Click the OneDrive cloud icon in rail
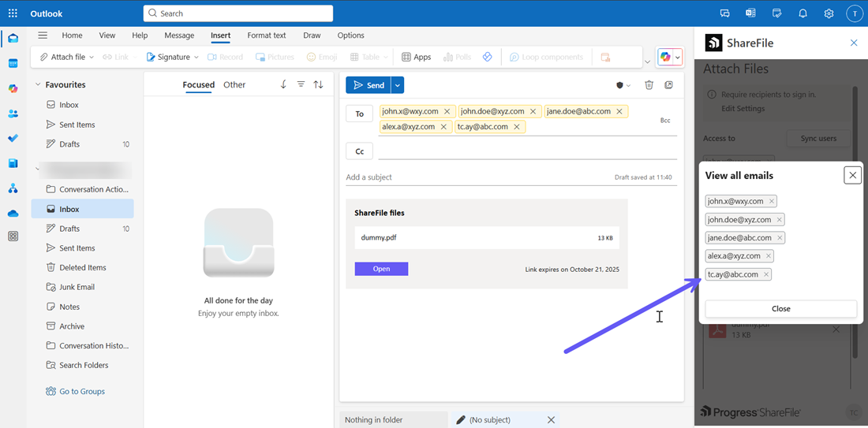The height and width of the screenshot is (428, 868). pyautogui.click(x=13, y=214)
